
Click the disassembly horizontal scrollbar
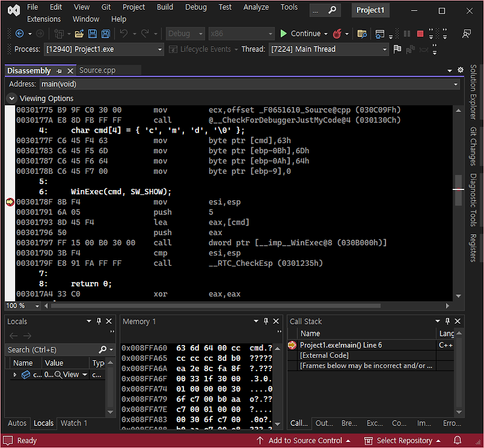click(x=242, y=306)
